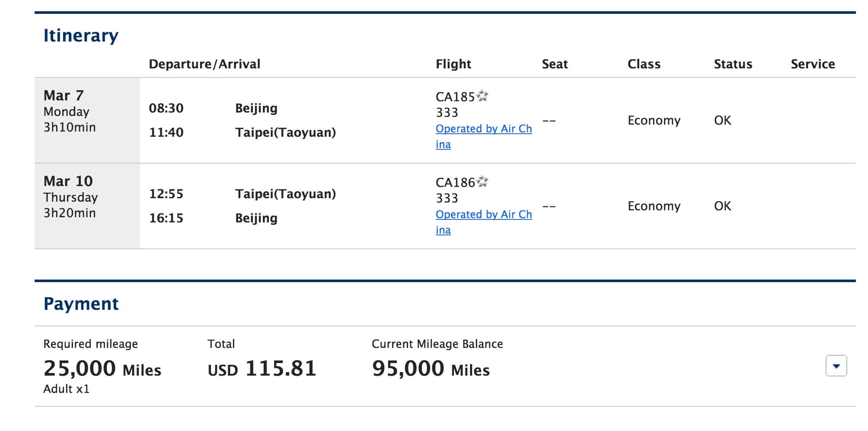
Task: Click the CA186 flight number
Action: [x=455, y=183]
